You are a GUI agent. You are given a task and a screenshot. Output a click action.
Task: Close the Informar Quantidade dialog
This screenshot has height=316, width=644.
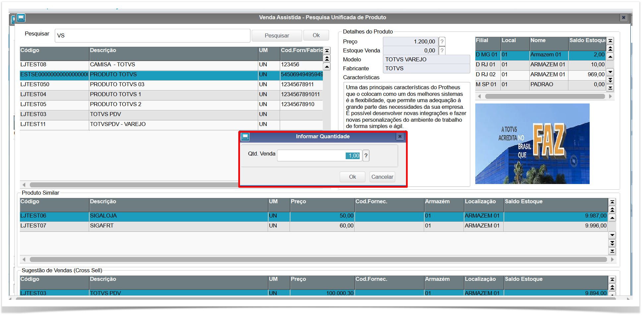click(x=400, y=136)
